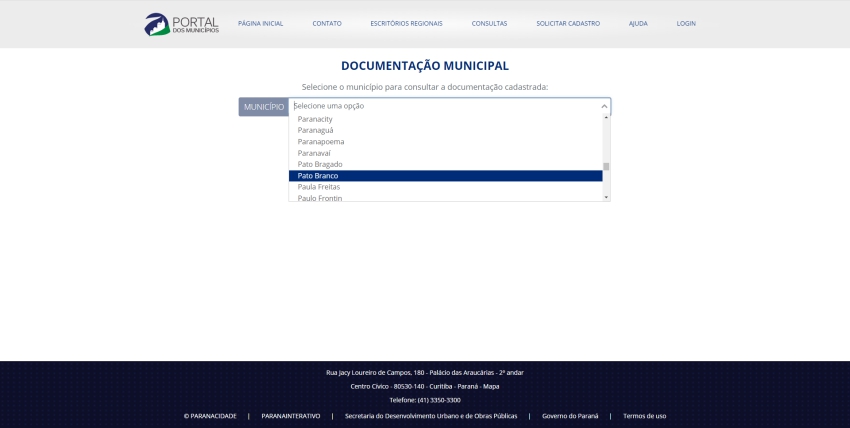
Task: Pick Paranavaí from the dropdown options
Action: coord(314,153)
